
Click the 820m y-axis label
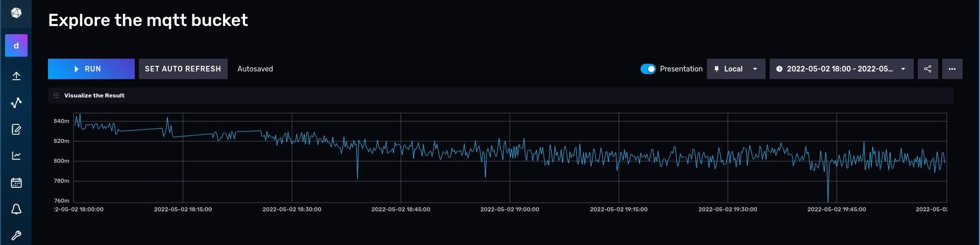(x=61, y=141)
